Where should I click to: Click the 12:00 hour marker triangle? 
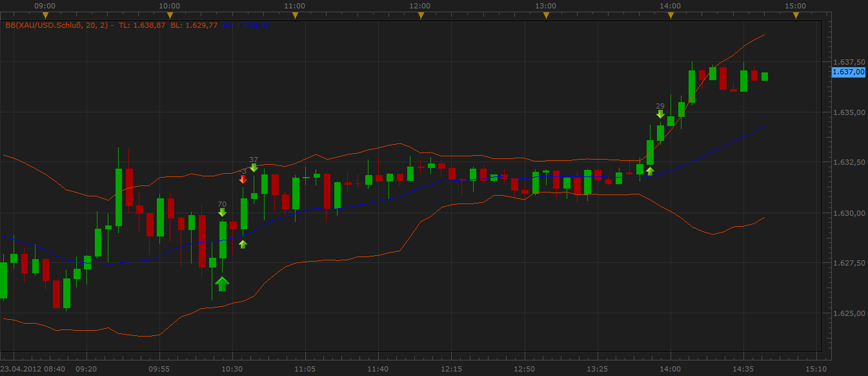click(x=420, y=16)
